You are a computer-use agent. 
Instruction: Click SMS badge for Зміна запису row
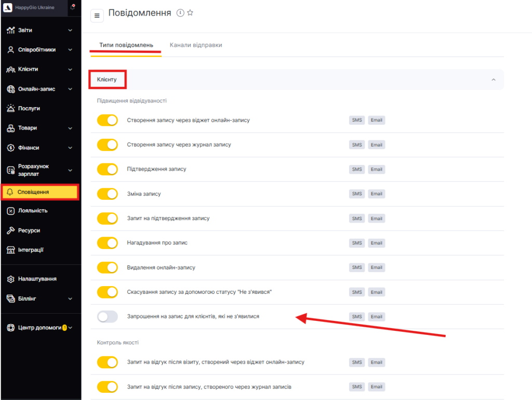click(x=357, y=193)
